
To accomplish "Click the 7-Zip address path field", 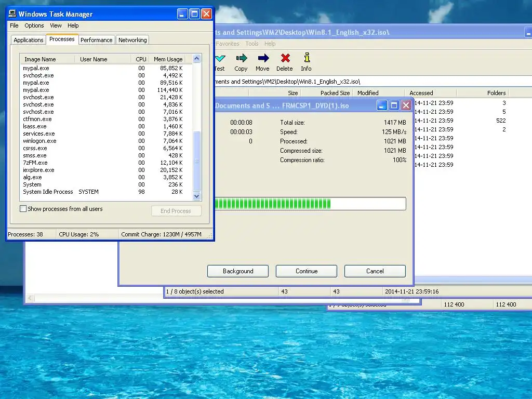I will 373,82.
